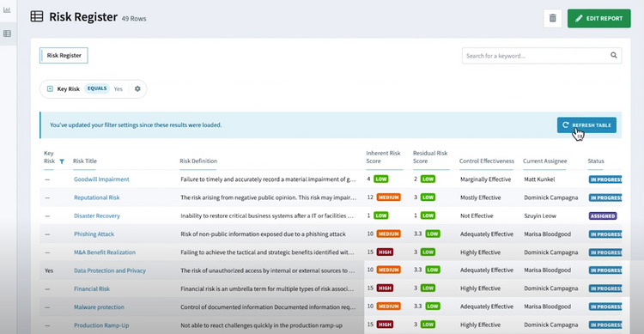Click the Refresh Table button
The height and width of the screenshot is (334, 644).
pos(586,124)
